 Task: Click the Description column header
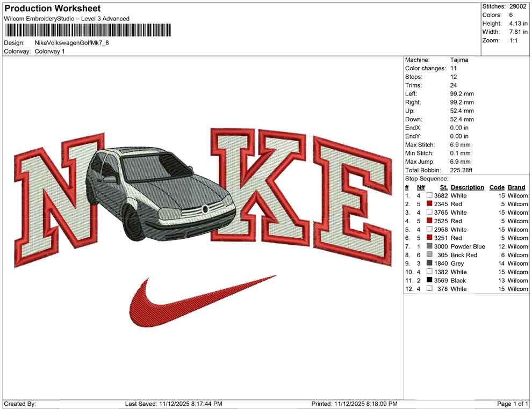pos(467,187)
